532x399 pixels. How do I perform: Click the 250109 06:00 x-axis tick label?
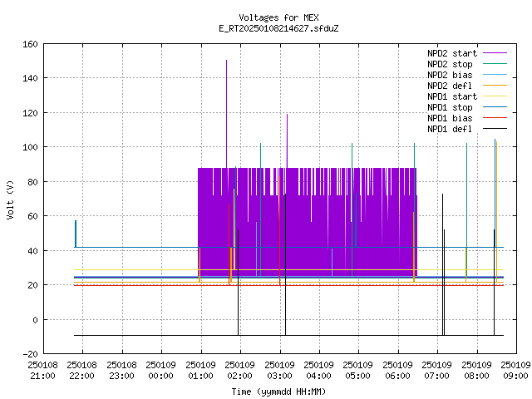click(397, 371)
